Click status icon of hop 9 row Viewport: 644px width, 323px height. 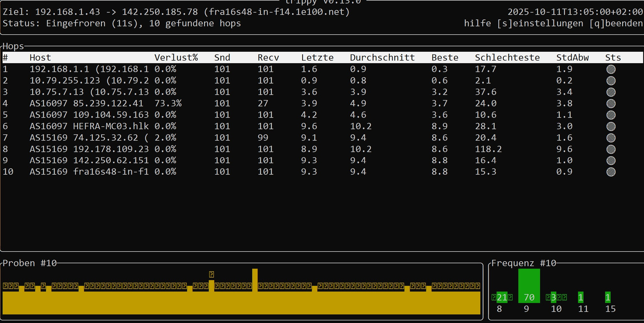pos(611,160)
